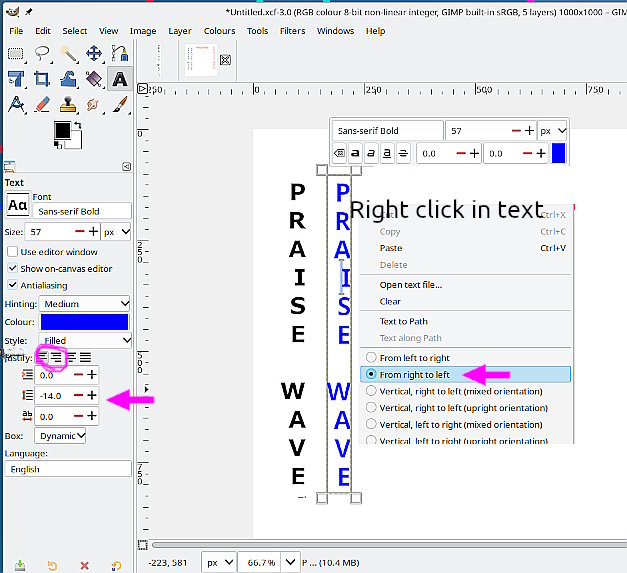Open status bar px unit dropdown
Screen dimensions: 627x573
pyautogui.click(x=218, y=563)
